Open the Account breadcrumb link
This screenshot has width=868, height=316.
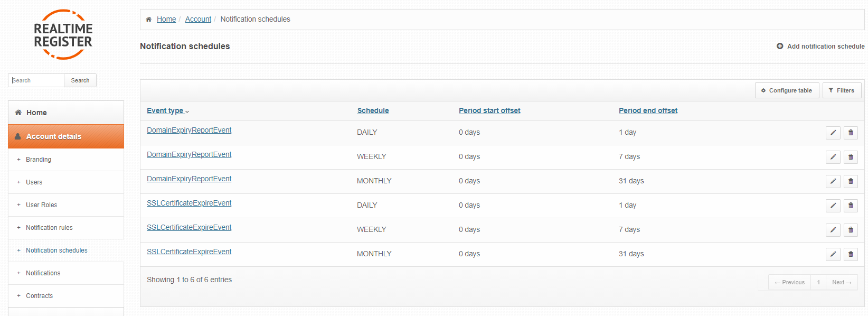[198, 19]
